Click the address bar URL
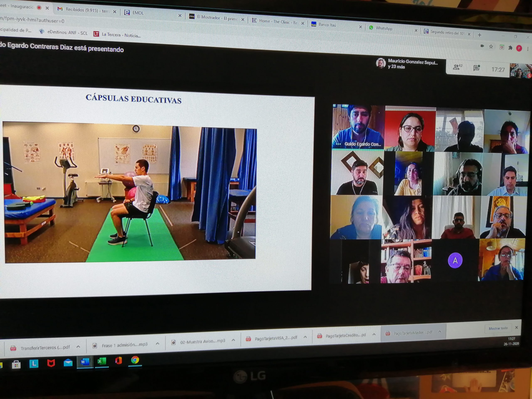 coord(32,20)
